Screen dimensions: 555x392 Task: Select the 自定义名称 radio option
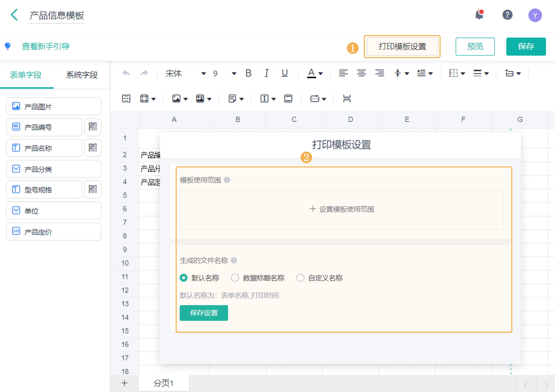point(300,278)
